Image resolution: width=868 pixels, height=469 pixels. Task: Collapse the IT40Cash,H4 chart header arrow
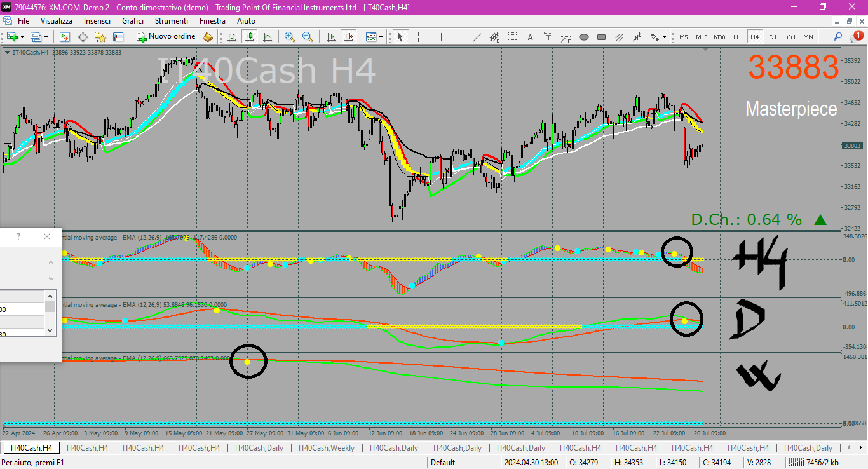coord(7,52)
